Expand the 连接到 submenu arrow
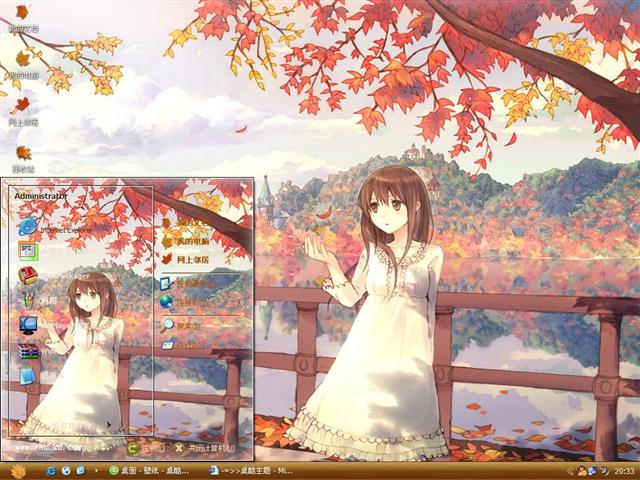The image size is (640, 480). tap(239, 303)
